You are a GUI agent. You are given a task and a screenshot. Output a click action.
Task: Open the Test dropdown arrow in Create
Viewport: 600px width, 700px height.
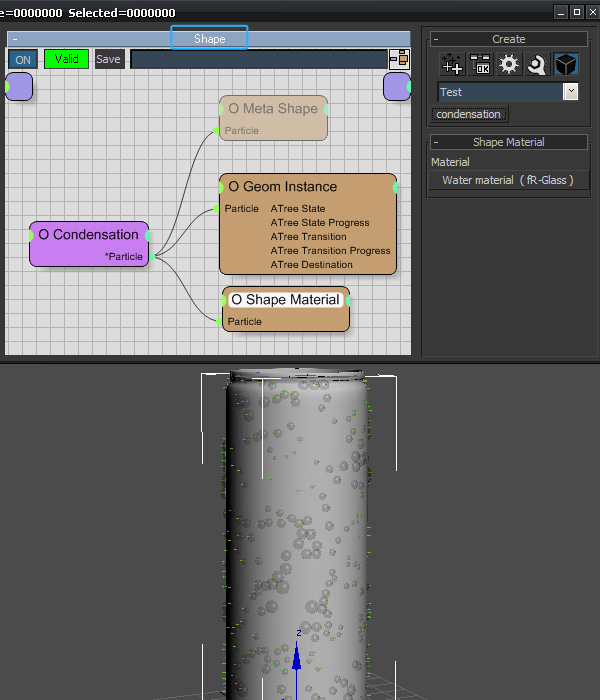[571, 91]
